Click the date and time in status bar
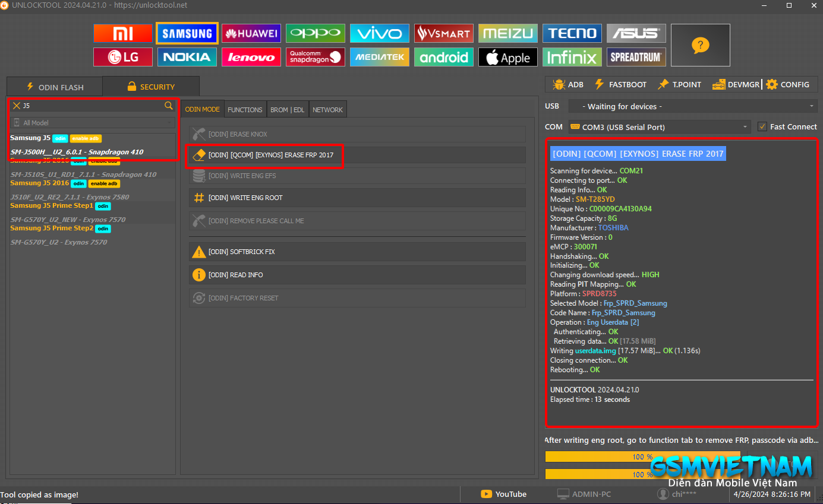The height and width of the screenshot is (504, 823). click(772, 494)
